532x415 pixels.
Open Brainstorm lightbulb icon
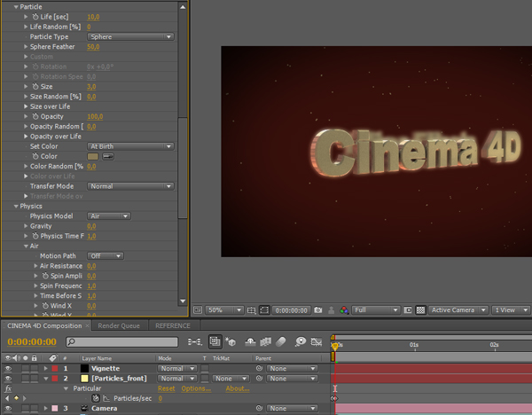[x=301, y=341]
